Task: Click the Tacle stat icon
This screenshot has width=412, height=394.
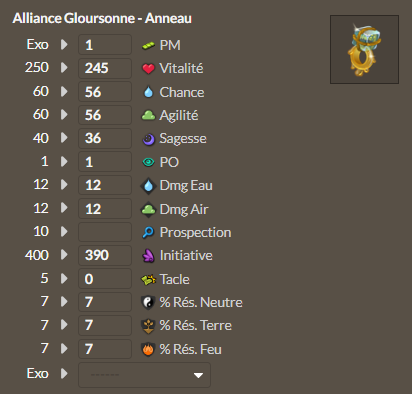Action: pyautogui.click(x=148, y=279)
